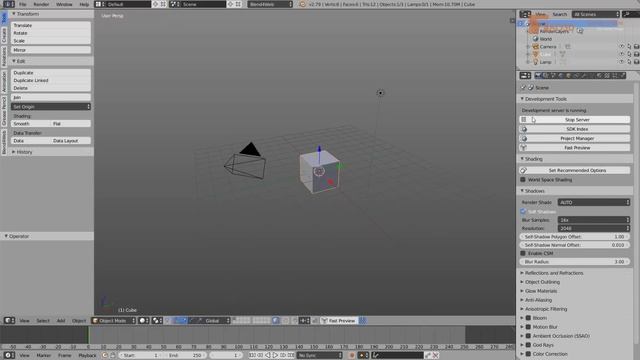Open the File menu
The image size is (640, 360).
point(22,4)
